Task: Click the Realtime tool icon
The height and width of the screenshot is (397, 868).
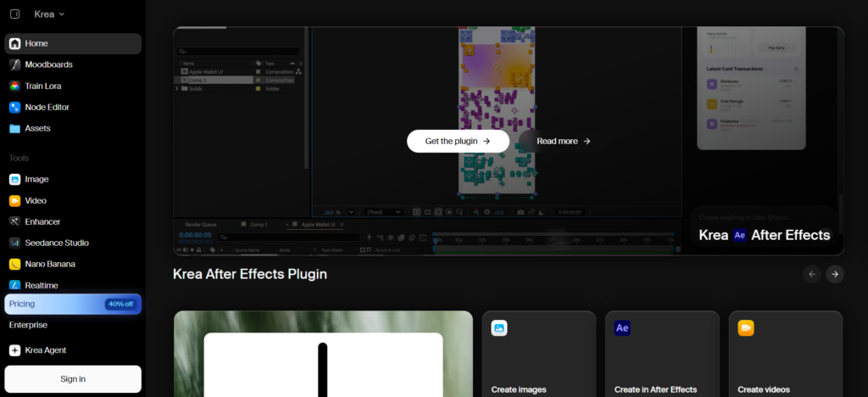Action: (x=15, y=285)
